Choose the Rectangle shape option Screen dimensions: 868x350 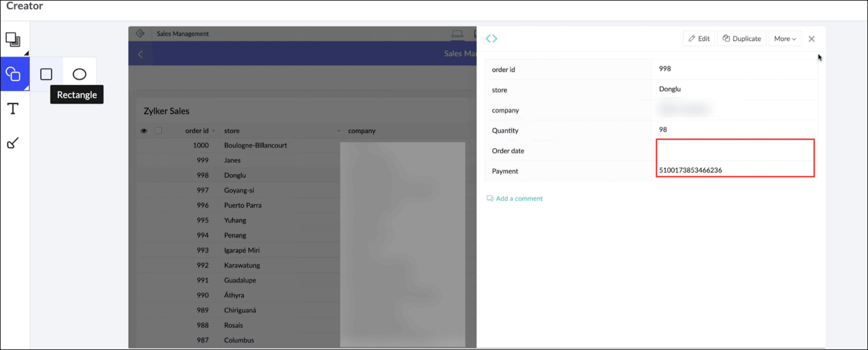[x=46, y=74]
